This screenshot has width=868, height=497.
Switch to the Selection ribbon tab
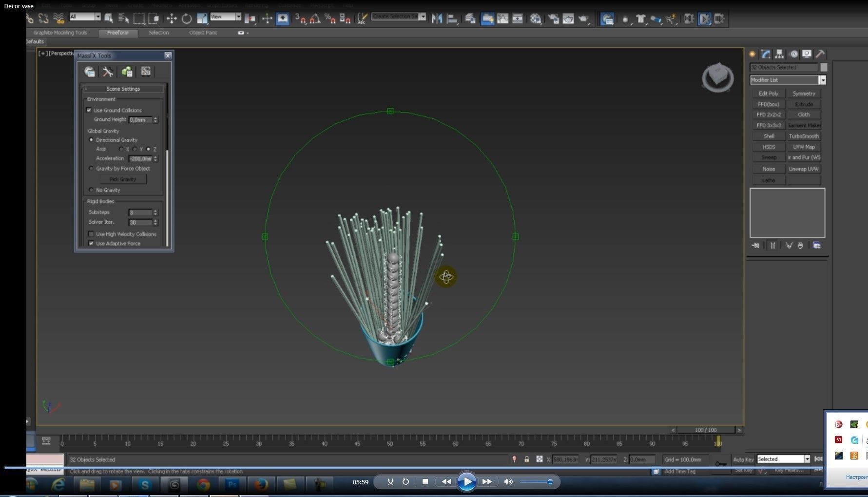tap(159, 33)
